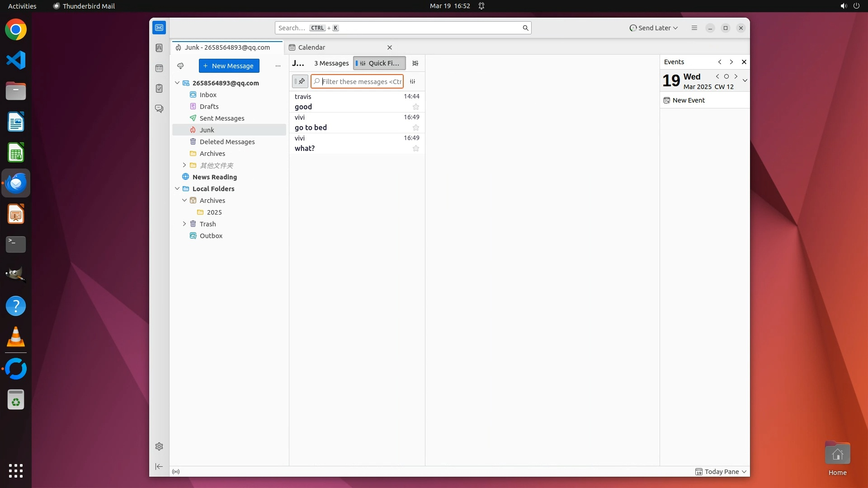Viewport: 868px width, 488px height.
Task: Open the Today Pane dropdown
Action: (x=744, y=472)
